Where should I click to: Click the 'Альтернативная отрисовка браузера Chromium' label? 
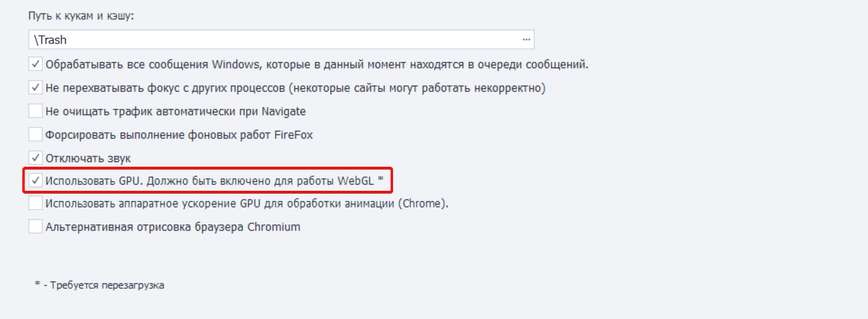[x=172, y=227]
